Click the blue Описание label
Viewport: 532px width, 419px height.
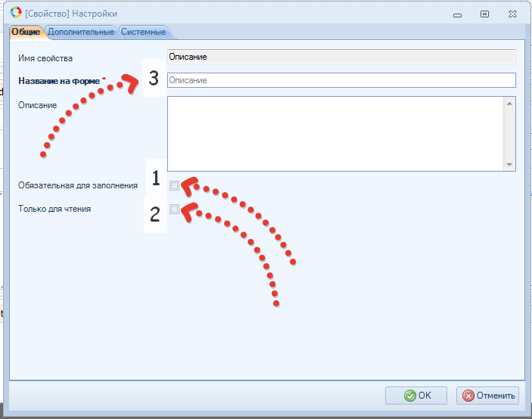37,105
